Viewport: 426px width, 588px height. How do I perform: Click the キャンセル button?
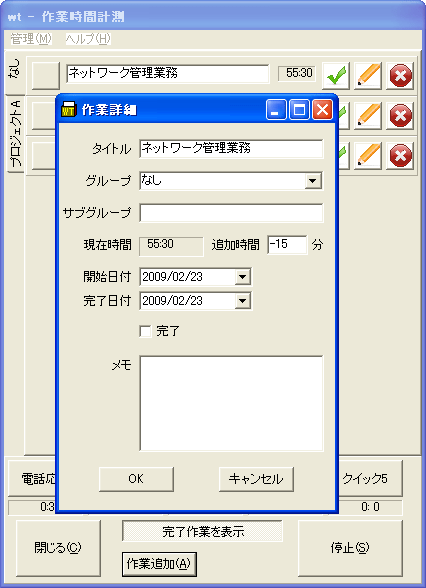pos(256,479)
